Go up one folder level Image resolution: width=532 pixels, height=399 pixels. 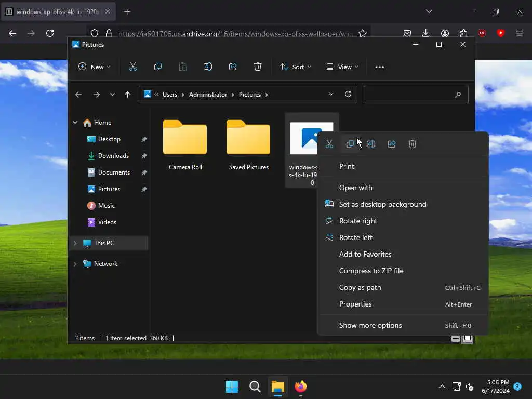(128, 95)
